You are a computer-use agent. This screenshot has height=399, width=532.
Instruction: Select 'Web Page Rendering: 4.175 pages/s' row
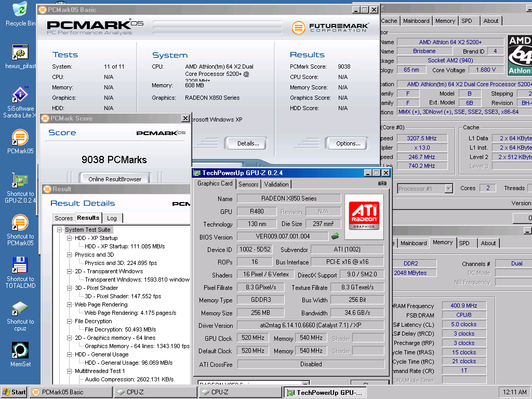click(130, 313)
